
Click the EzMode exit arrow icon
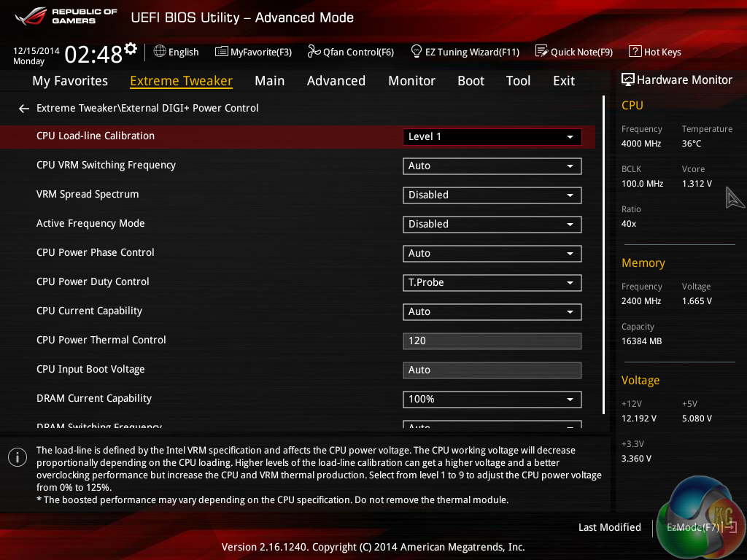click(729, 526)
